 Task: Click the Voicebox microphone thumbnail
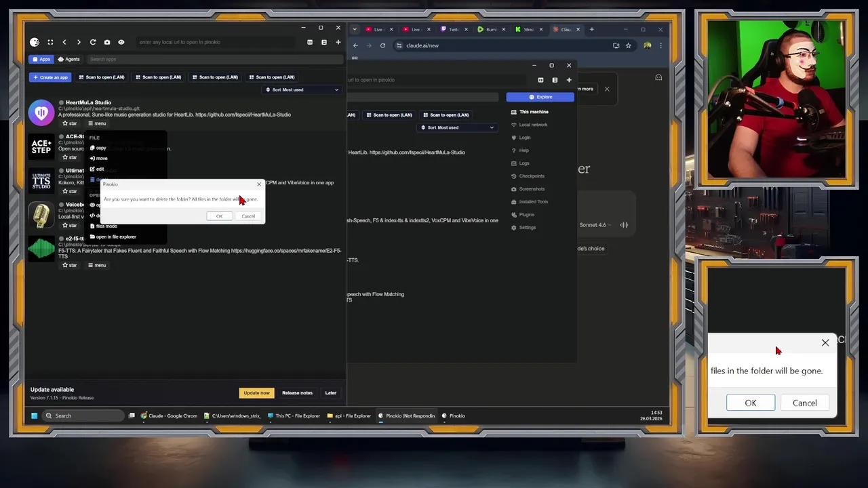pos(41,214)
